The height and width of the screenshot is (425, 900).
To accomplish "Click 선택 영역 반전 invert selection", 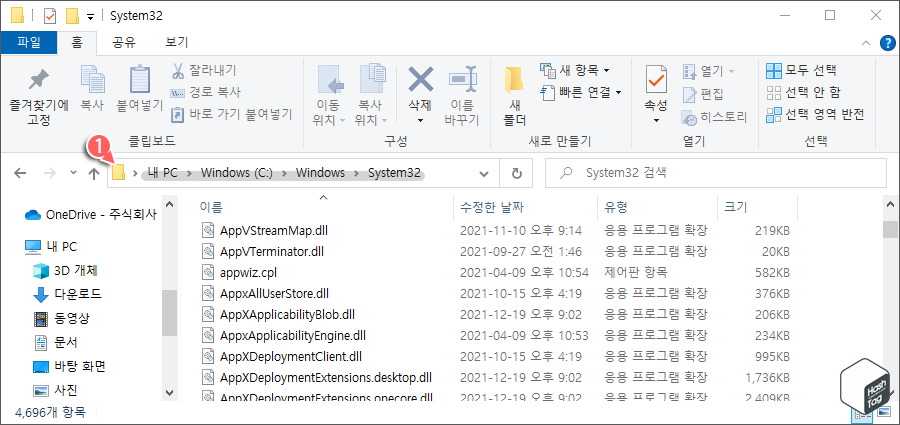I will [815, 114].
